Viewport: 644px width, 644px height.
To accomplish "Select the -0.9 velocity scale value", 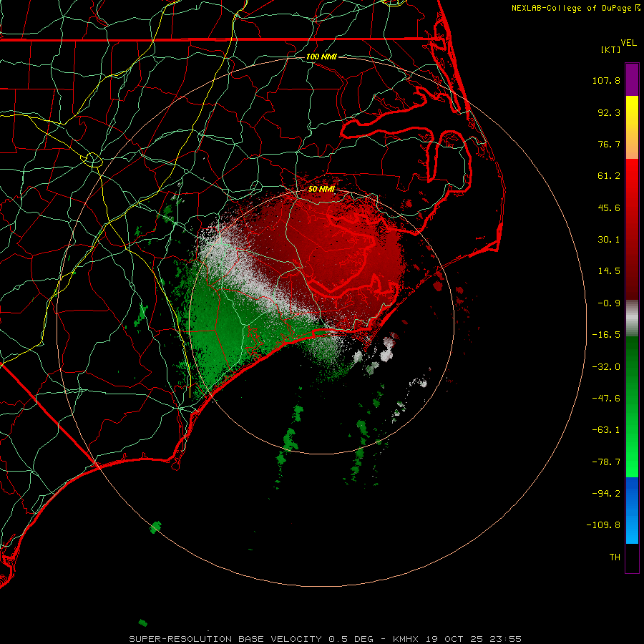I will click(609, 303).
